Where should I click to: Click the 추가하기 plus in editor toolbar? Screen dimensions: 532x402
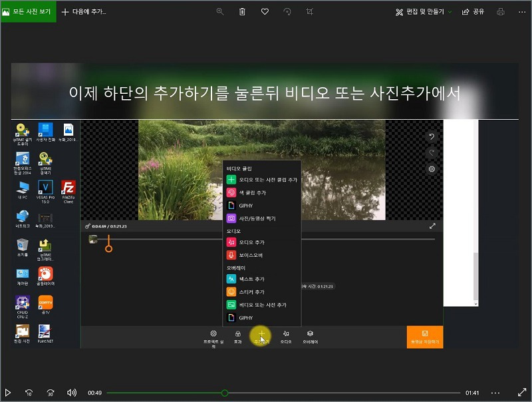point(261,337)
